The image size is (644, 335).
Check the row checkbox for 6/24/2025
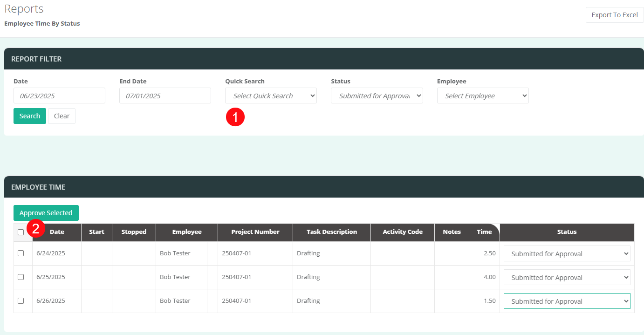21,253
